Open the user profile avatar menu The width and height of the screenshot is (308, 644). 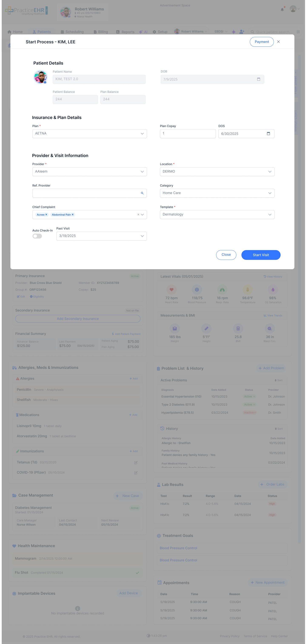294,9
